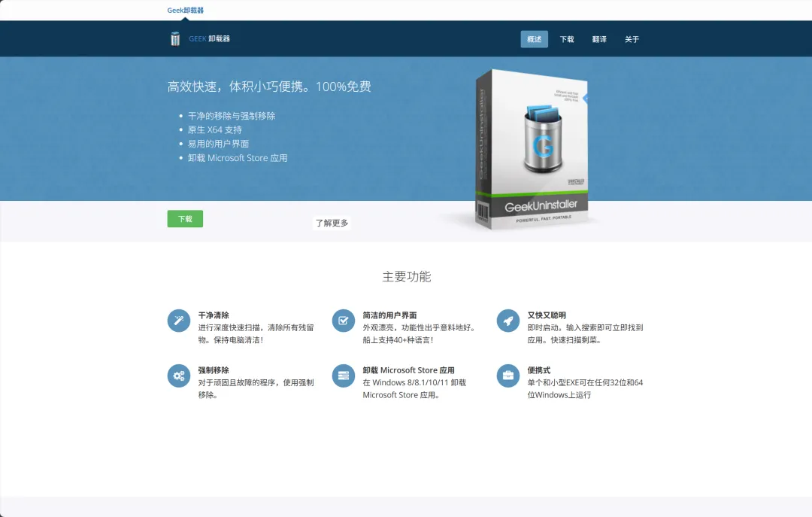Viewport: 812px width, 517px height.
Task: Click the green 下载 button
Action: 185,219
